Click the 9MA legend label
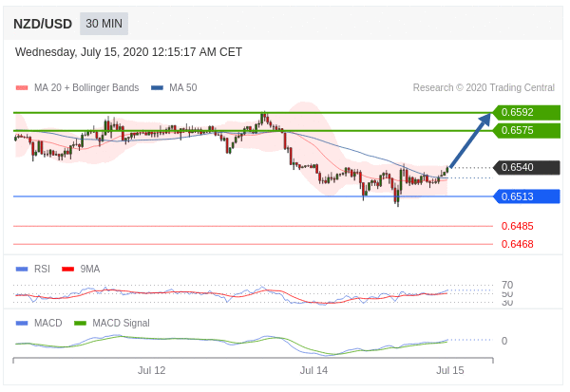Screen dimensions: 570x392 (90, 269)
